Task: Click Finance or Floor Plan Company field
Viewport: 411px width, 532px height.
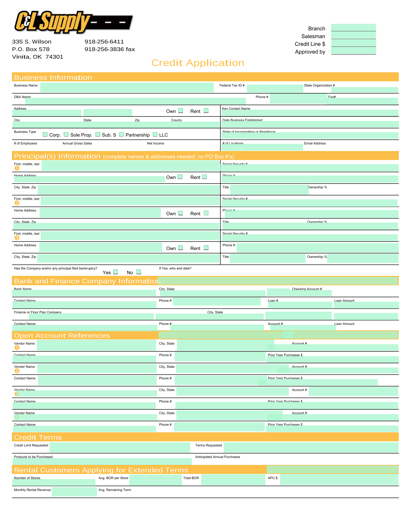Action: [91, 316]
